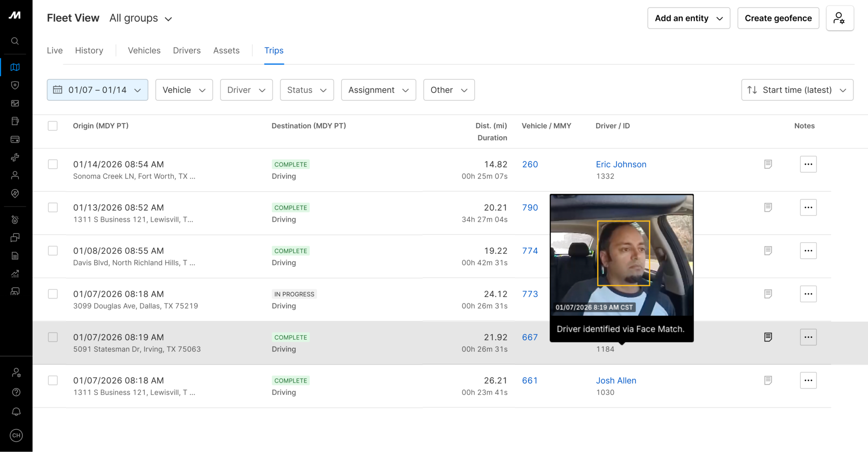
Task: Open the Search panel in the sidebar
Action: point(15,41)
